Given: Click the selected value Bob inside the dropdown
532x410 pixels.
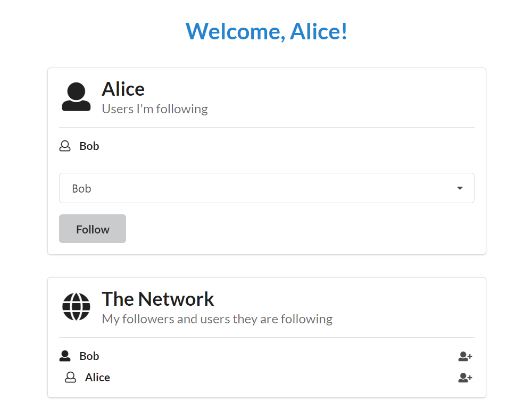Looking at the screenshot, I should point(81,189).
